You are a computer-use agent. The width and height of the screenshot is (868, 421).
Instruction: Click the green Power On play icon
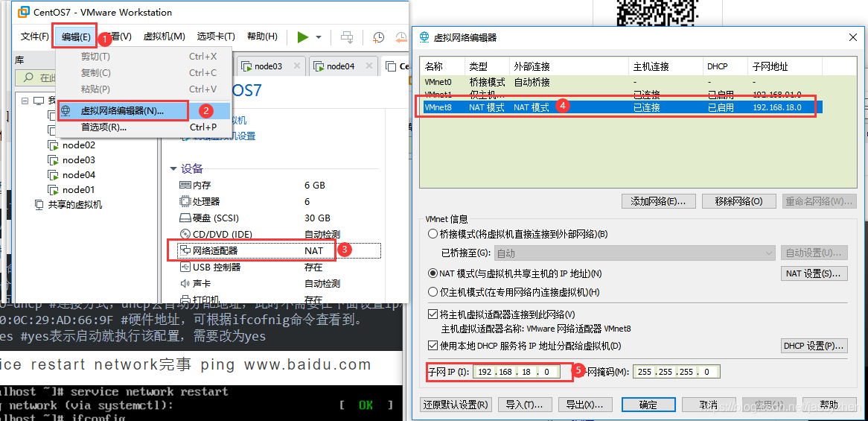click(302, 37)
